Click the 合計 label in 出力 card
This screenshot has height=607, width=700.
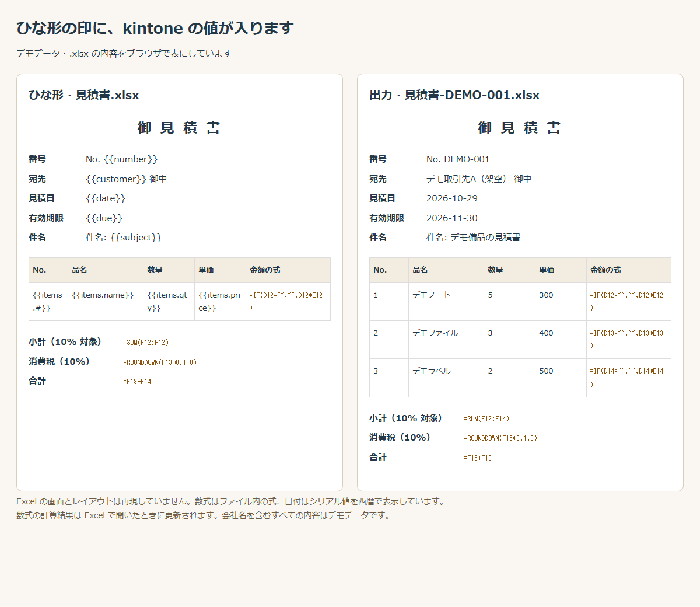click(378, 458)
